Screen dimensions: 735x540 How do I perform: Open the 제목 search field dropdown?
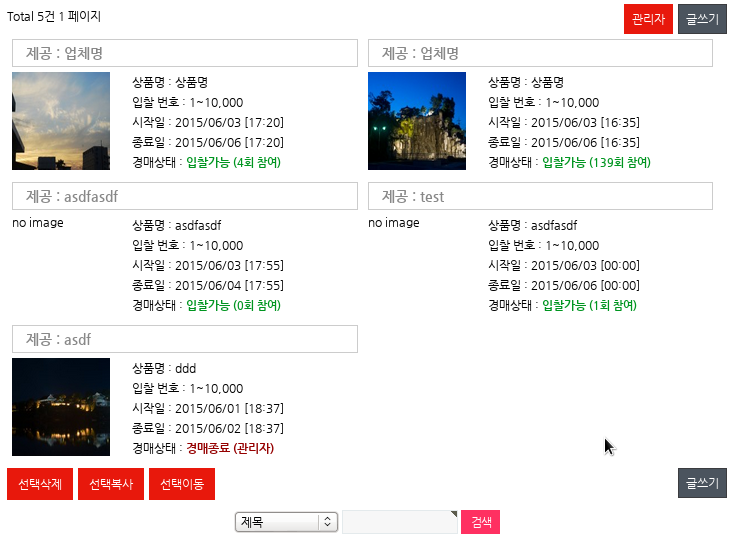pyautogui.click(x=286, y=522)
